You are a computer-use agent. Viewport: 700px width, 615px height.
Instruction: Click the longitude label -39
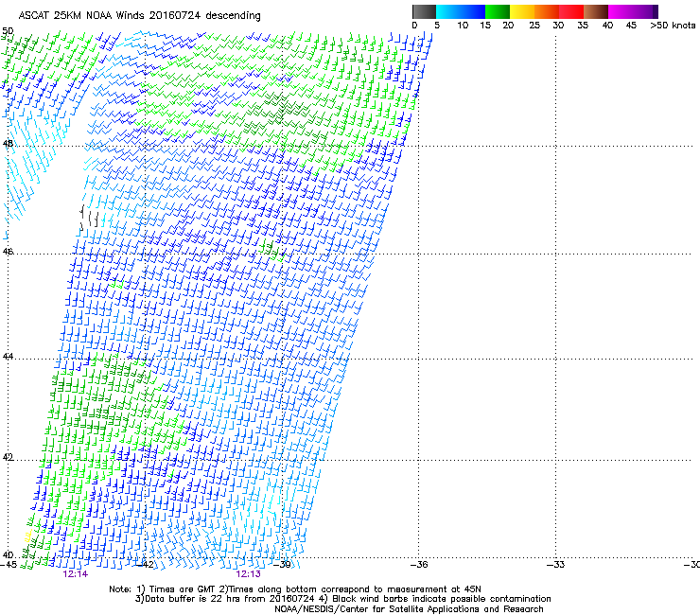[282, 565]
